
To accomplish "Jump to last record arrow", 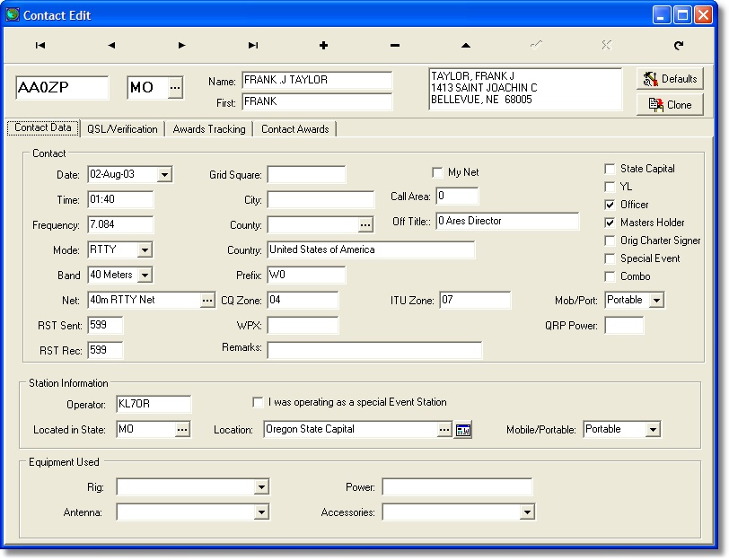I will [x=253, y=45].
